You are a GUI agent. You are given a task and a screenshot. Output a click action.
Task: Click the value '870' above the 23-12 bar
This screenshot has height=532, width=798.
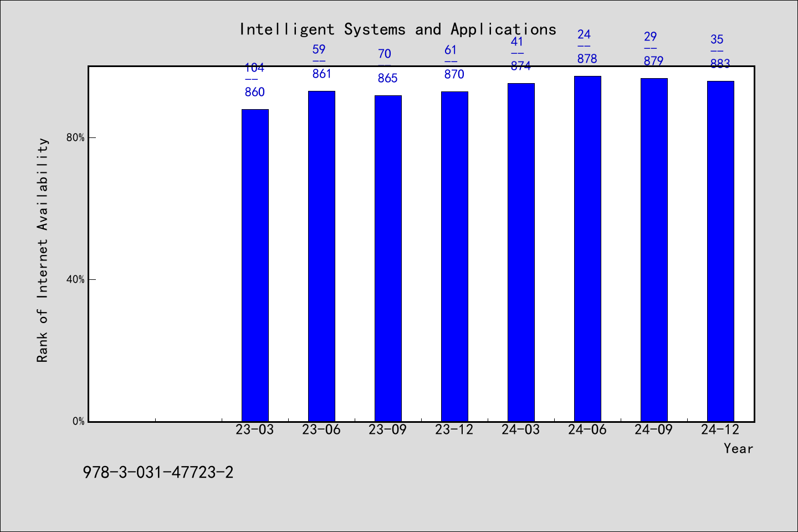pos(454,74)
